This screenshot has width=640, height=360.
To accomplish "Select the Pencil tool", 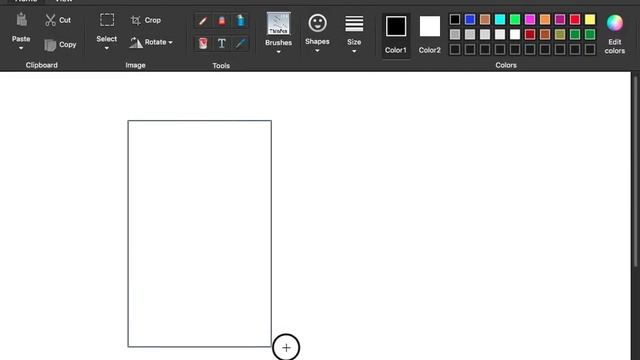I will [203, 20].
